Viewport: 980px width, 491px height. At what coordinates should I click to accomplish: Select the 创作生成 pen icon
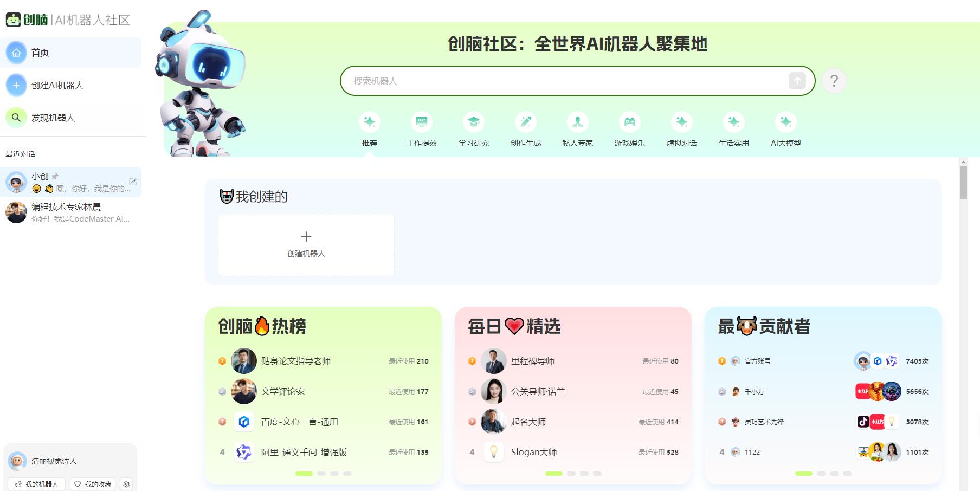tap(525, 122)
